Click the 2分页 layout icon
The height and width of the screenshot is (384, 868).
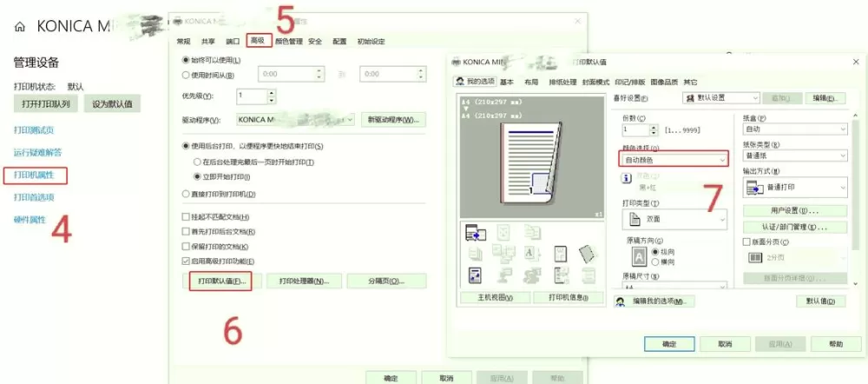pyautogui.click(x=755, y=258)
